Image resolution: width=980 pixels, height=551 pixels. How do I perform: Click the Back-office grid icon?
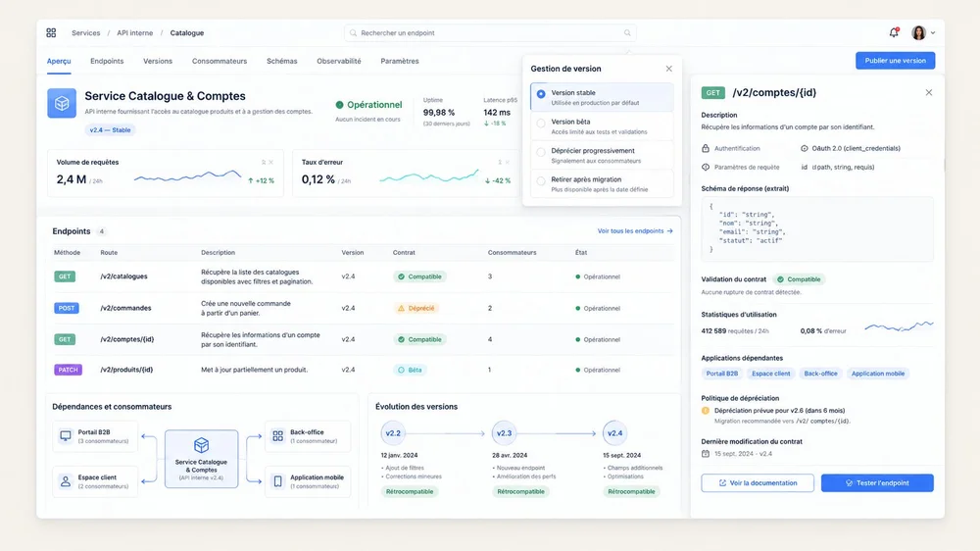[x=278, y=435]
